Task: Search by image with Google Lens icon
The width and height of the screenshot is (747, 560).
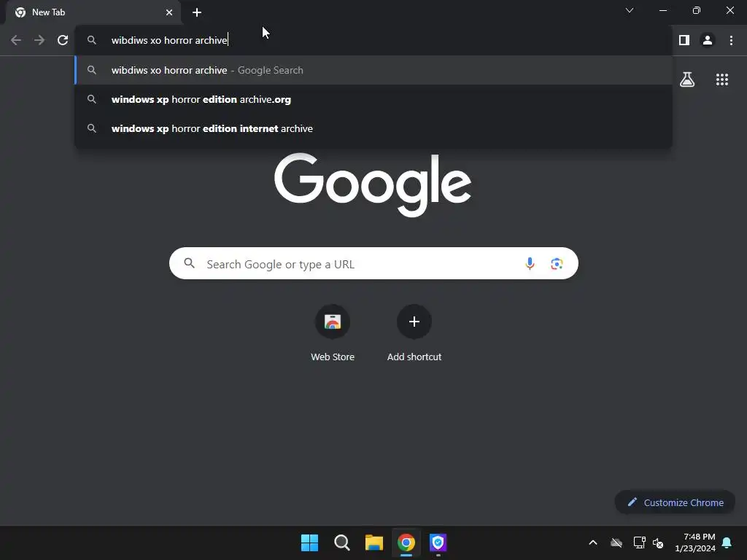Action: click(557, 263)
